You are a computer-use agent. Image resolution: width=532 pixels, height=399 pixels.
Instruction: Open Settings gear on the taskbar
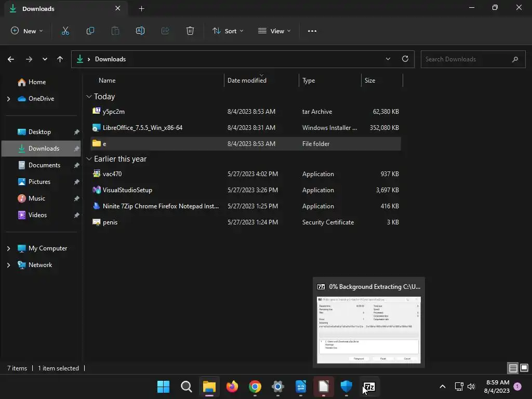(x=278, y=387)
